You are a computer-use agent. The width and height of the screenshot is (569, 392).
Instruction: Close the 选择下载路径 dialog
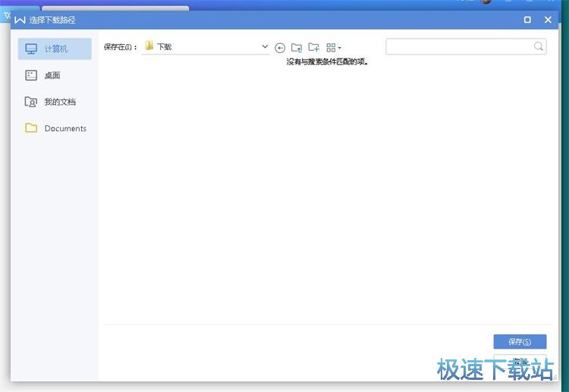click(548, 20)
